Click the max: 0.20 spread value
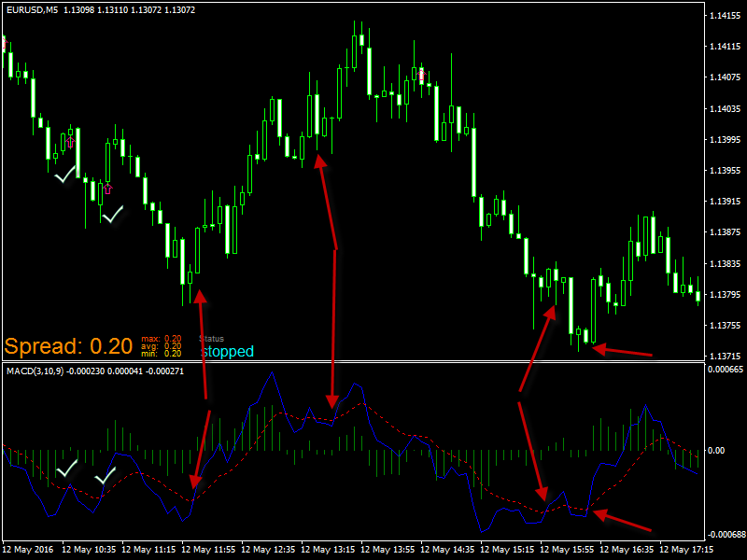Screen dimensions: 747x560 click(x=161, y=339)
